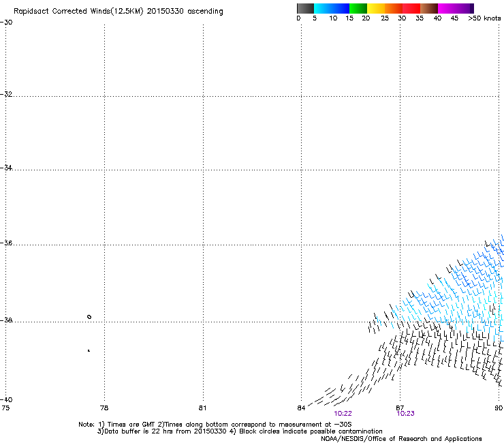Click the legend tick label 10
The width and height of the screenshot is (504, 443).
point(333,18)
